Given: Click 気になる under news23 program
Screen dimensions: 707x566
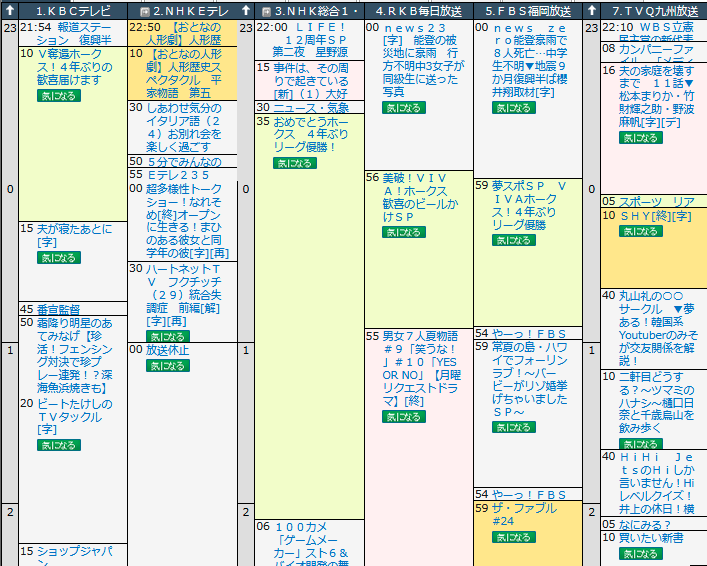Looking at the screenshot, I should 404,108.
